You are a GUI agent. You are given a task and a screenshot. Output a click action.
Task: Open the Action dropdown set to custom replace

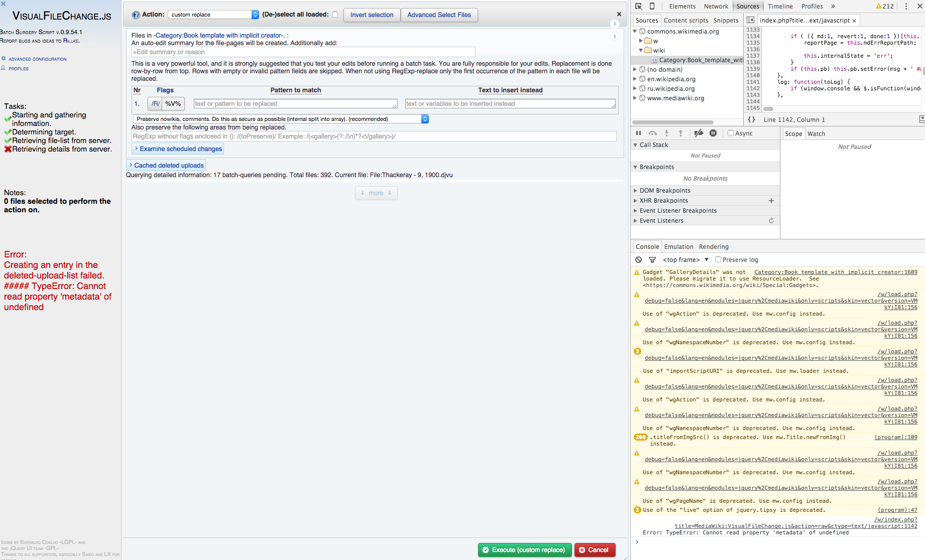click(213, 15)
